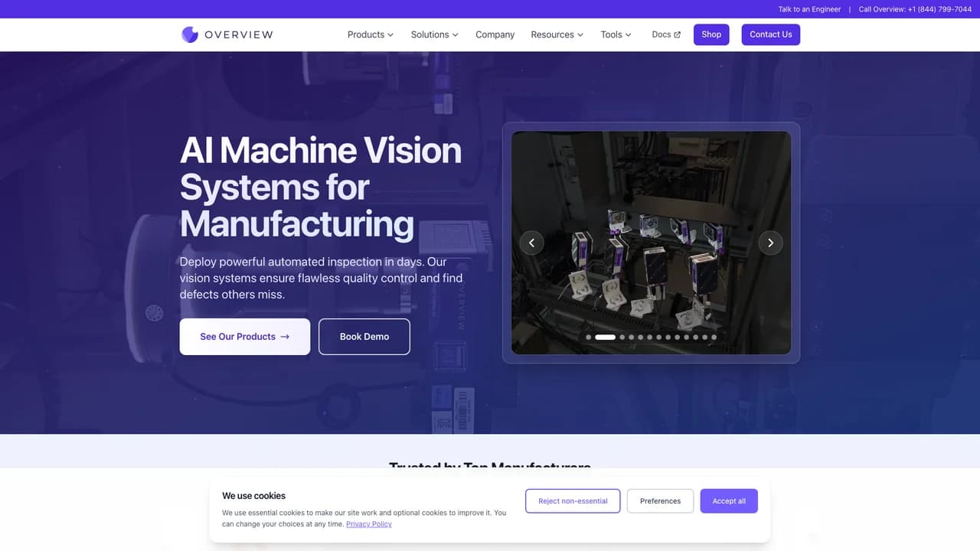Advance to the next carousel slide
This screenshot has height=551, width=980.
(x=770, y=243)
